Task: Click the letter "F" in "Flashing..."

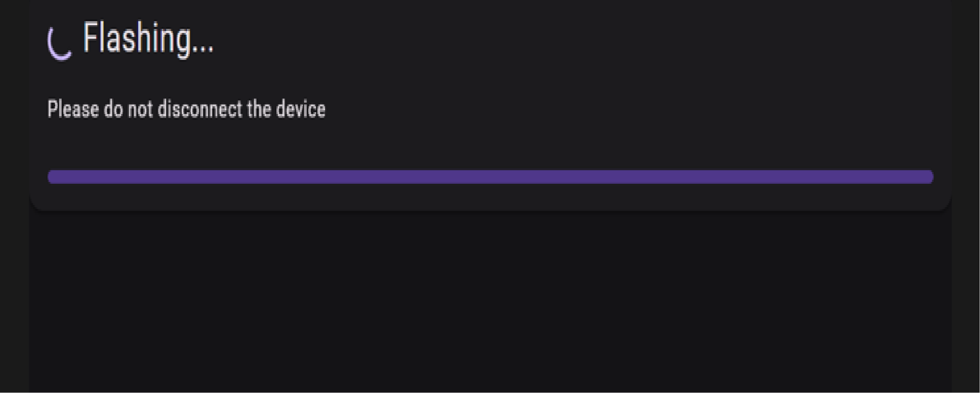Action: point(89,37)
